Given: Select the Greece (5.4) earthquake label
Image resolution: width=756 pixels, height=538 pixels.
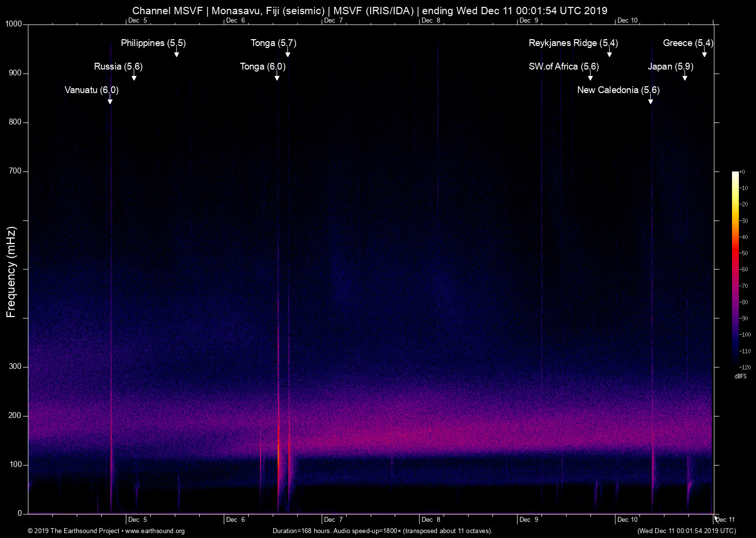Looking at the screenshot, I should pos(688,43).
